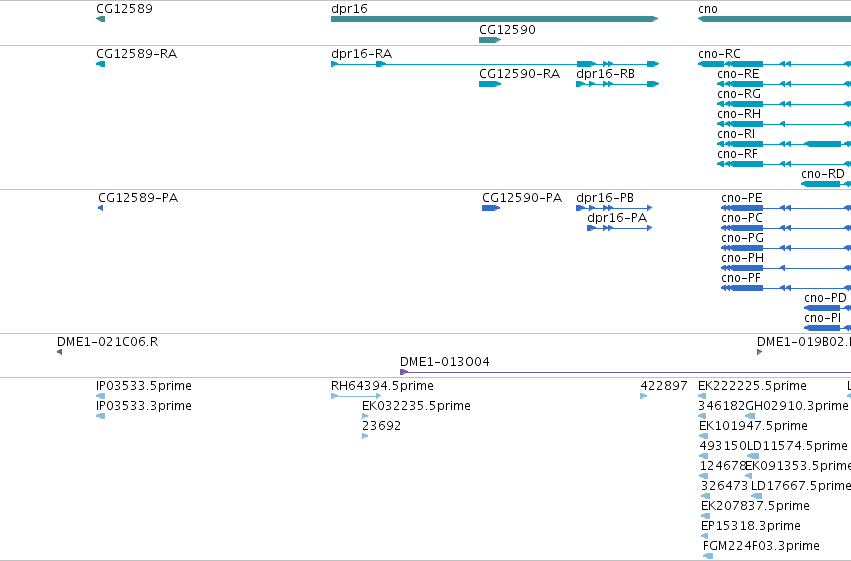Select the DME1-013O04 clone line
This screenshot has height=561, width=851.
pyautogui.click(x=625, y=372)
